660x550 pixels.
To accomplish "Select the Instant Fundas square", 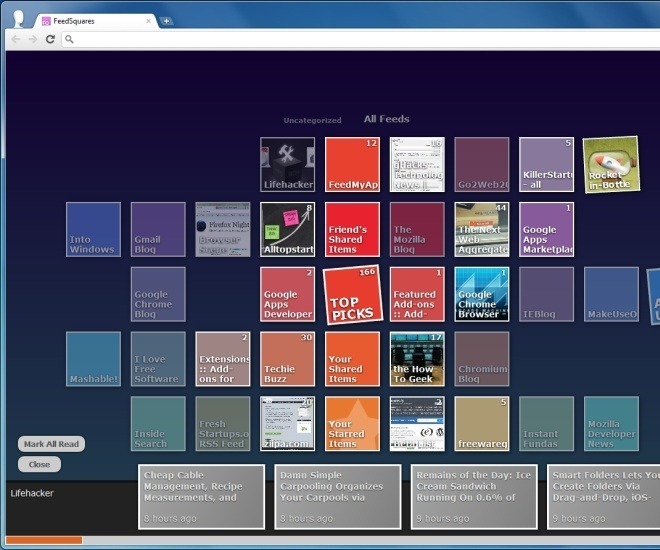I will [x=546, y=424].
